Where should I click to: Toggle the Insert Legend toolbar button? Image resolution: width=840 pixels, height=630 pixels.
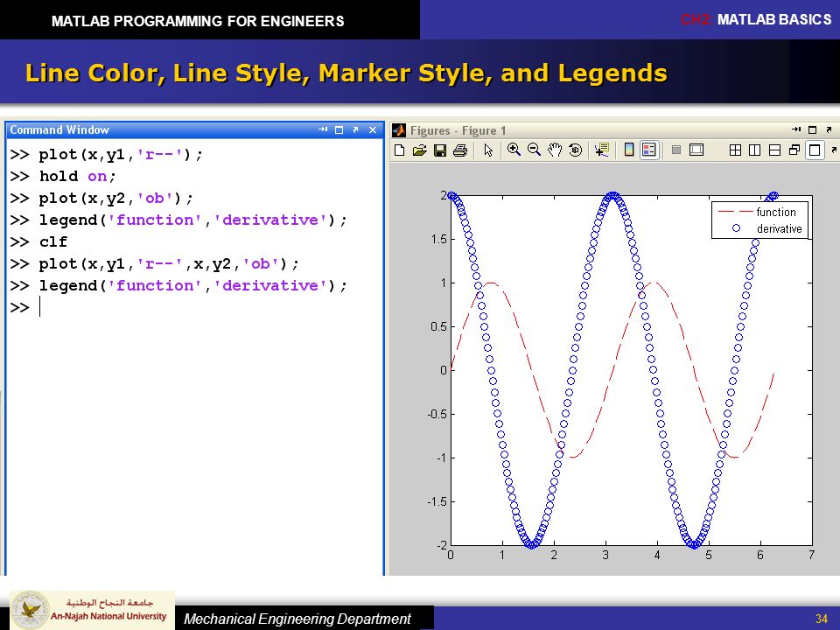click(649, 150)
